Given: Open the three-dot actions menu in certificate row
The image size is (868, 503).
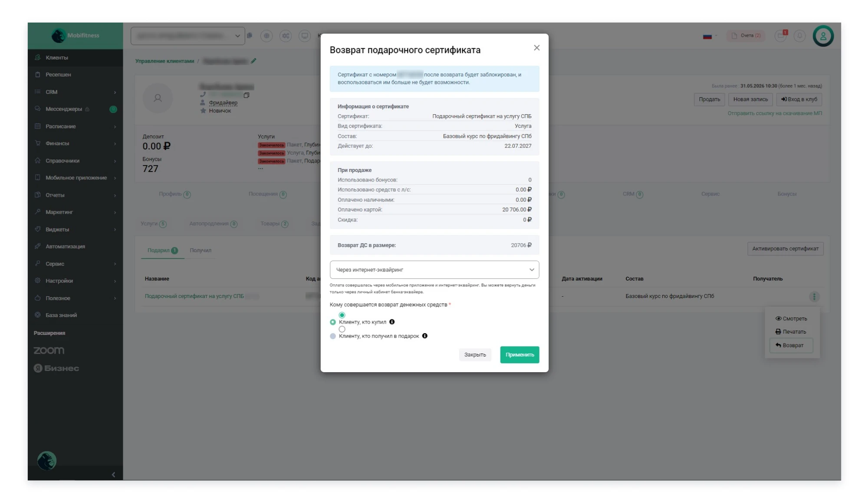Looking at the screenshot, I should point(814,296).
